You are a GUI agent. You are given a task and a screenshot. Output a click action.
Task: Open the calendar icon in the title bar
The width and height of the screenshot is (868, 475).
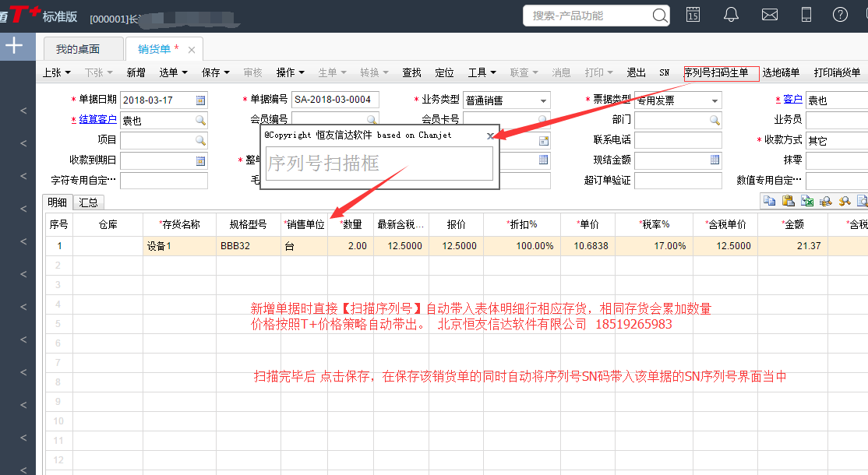tap(693, 14)
